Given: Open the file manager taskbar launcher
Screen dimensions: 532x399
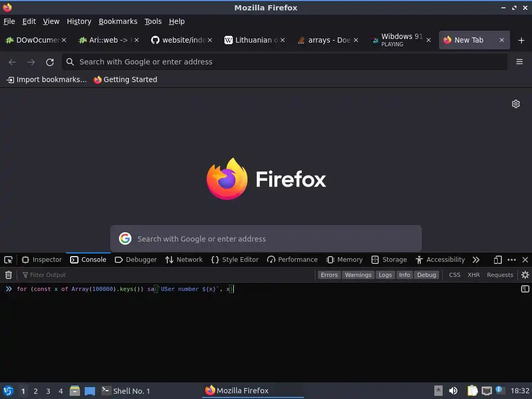Looking at the screenshot, I should click(75, 391).
